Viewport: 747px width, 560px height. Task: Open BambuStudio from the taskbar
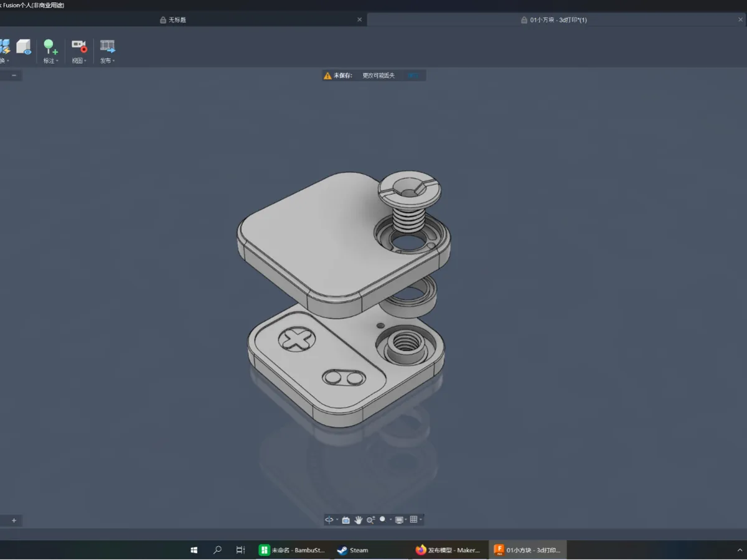(293, 550)
